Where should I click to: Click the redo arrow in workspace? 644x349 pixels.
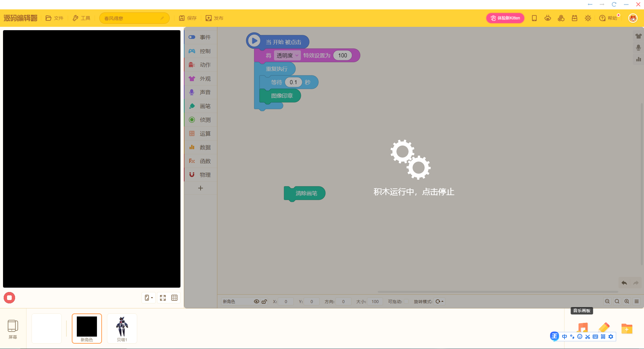(636, 283)
